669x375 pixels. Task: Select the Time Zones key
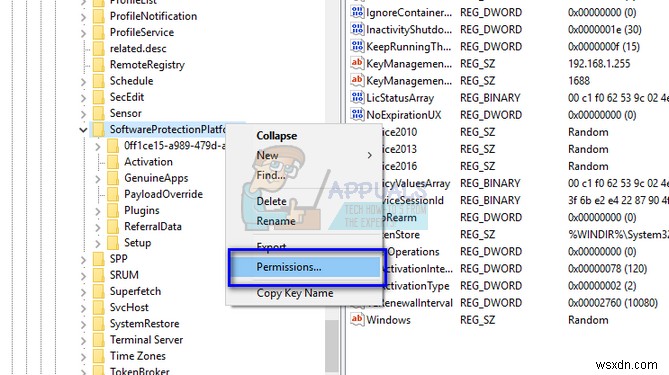coord(137,356)
